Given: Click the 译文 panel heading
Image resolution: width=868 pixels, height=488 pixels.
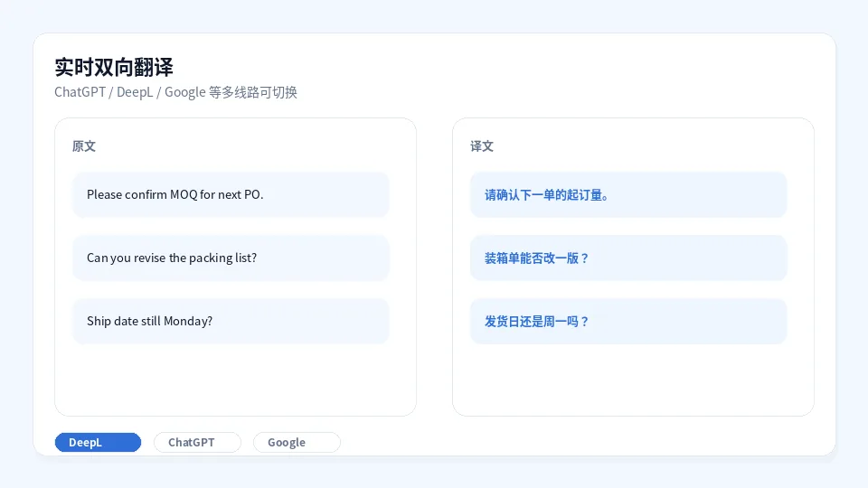Looking at the screenshot, I should (482, 146).
